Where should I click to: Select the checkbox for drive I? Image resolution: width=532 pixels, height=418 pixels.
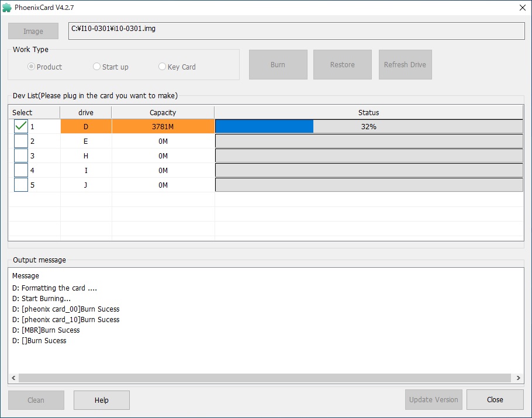(21, 170)
